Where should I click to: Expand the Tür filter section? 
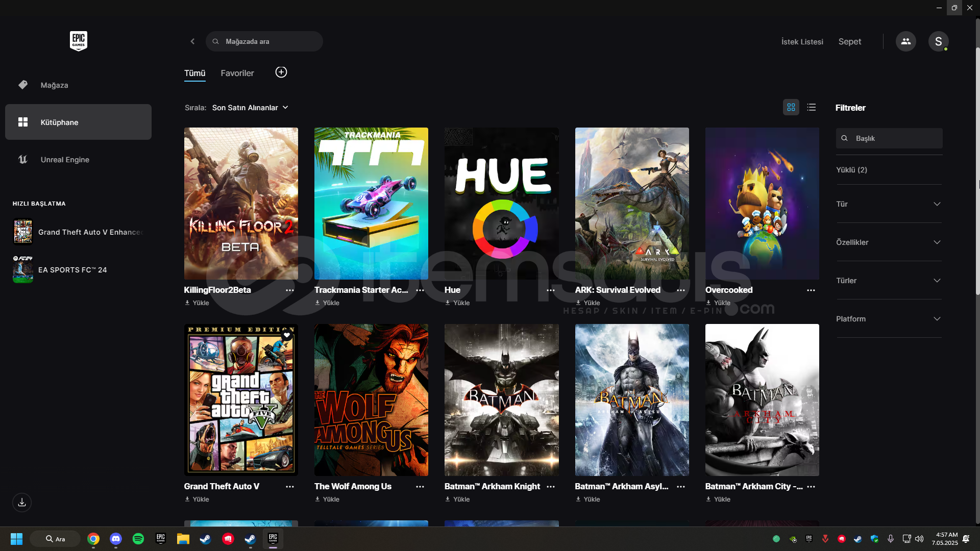pyautogui.click(x=889, y=204)
